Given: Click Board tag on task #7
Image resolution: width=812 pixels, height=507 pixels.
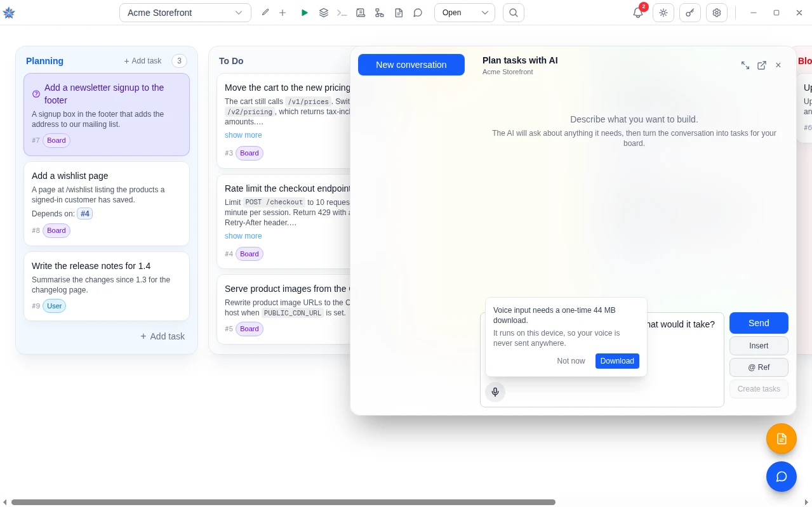Looking at the screenshot, I should tap(57, 140).
